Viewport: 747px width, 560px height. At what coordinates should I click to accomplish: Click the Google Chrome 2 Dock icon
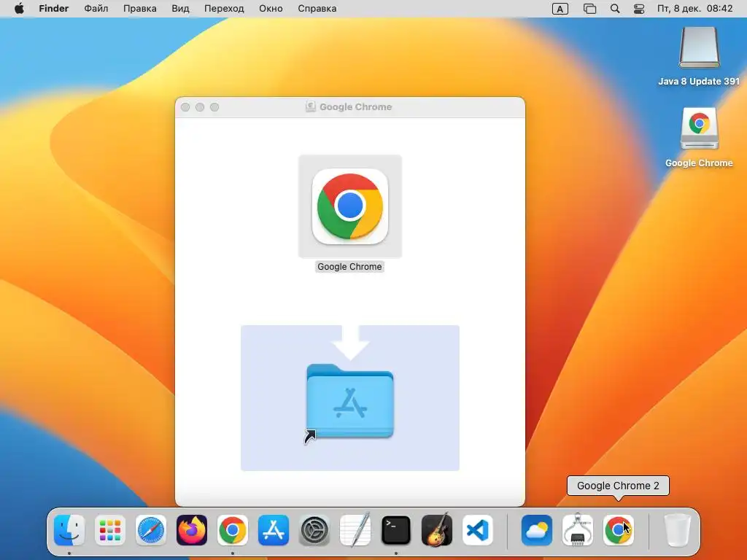coord(619,530)
